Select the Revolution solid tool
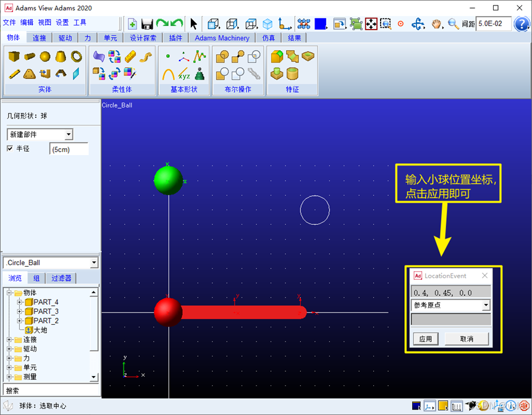Image resolution: width=532 pixels, height=415 pixels. point(61,73)
